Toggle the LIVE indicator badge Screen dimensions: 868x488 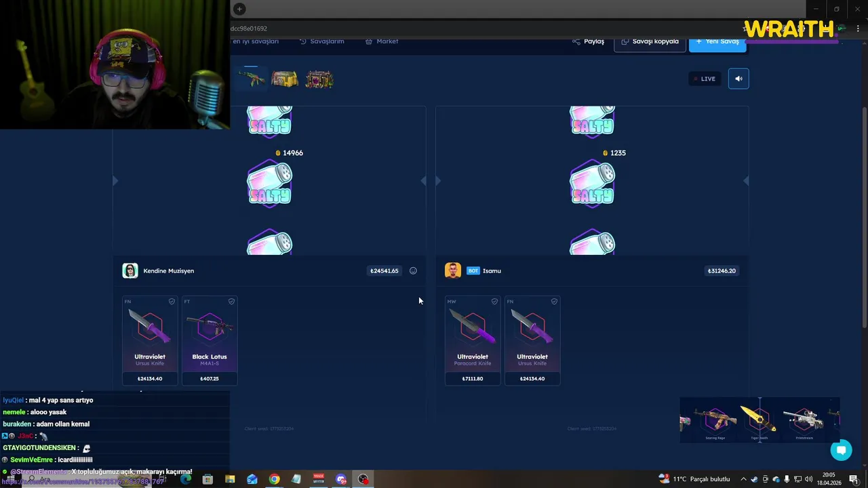pyautogui.click(x=705, y=79)
